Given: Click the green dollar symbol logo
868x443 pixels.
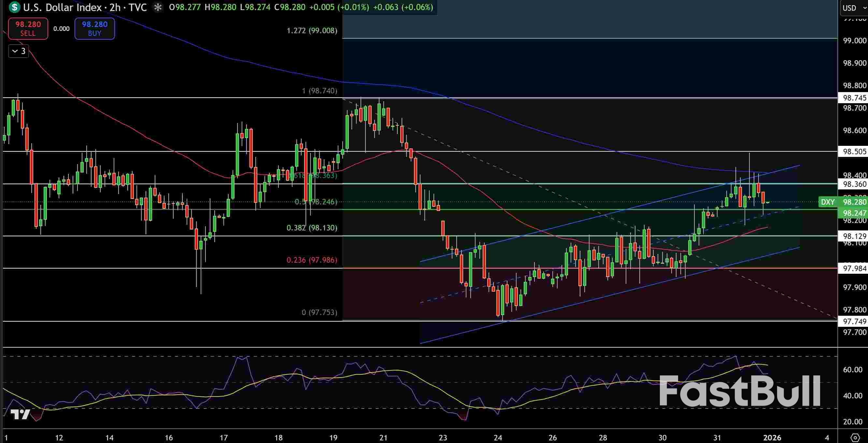Looking at the screenshot, I should point(14,7).
